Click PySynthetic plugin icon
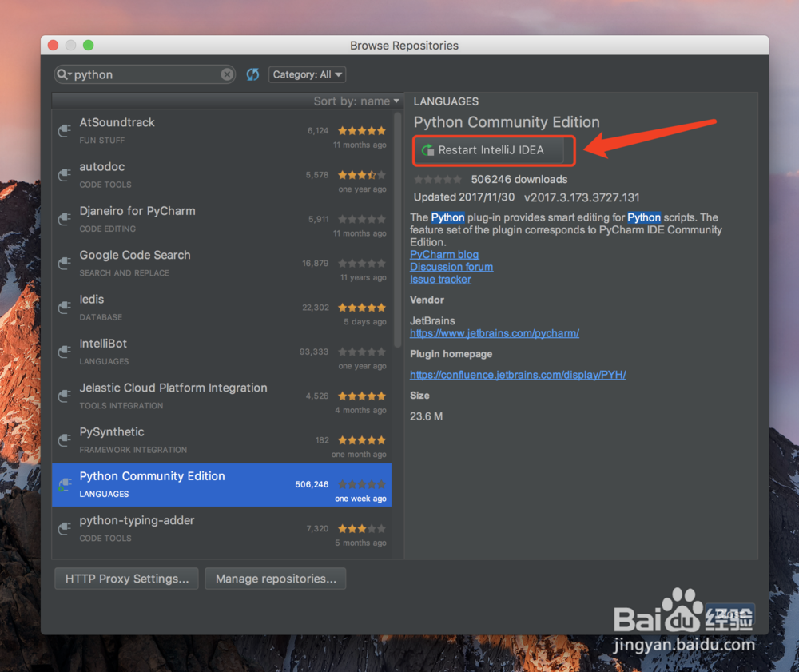This screenshot has width=799, height=672. point(65,440)
